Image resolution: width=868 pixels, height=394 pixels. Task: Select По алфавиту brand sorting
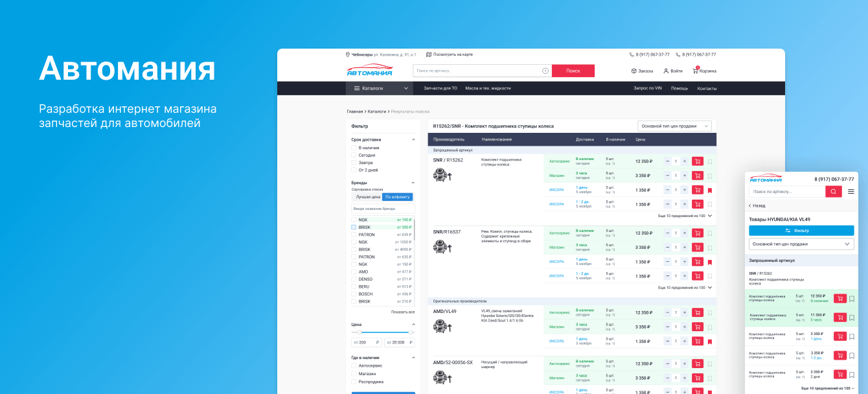point(398,197)
